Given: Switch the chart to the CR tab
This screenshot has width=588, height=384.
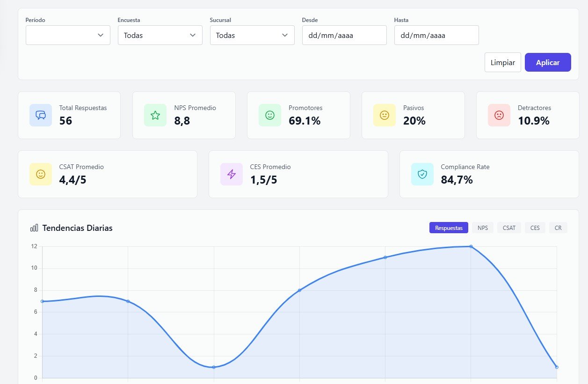Looking at the screenshot, I should (x=558, y=228).
